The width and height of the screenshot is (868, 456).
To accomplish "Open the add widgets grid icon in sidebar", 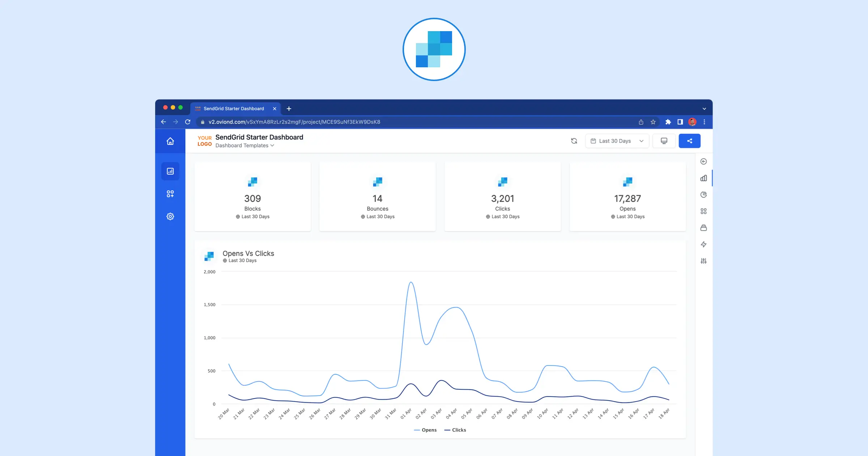I will (x=170, y=194).
